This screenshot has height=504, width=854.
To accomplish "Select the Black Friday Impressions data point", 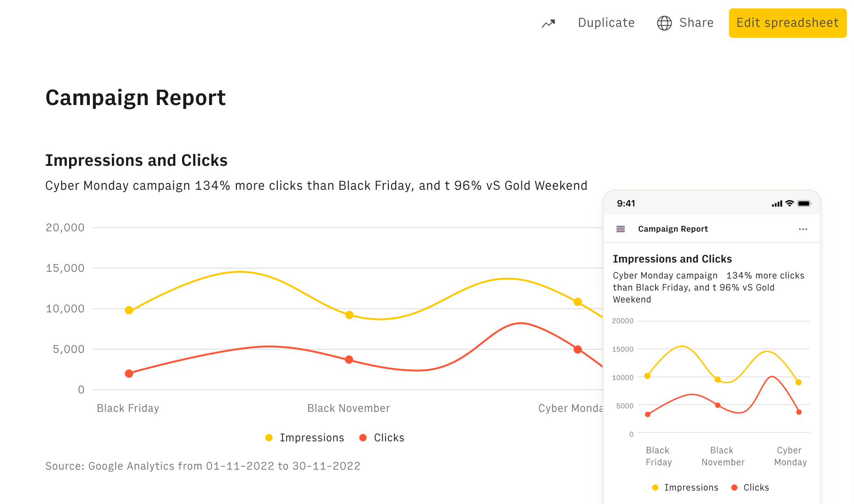I will click(129, 310).
